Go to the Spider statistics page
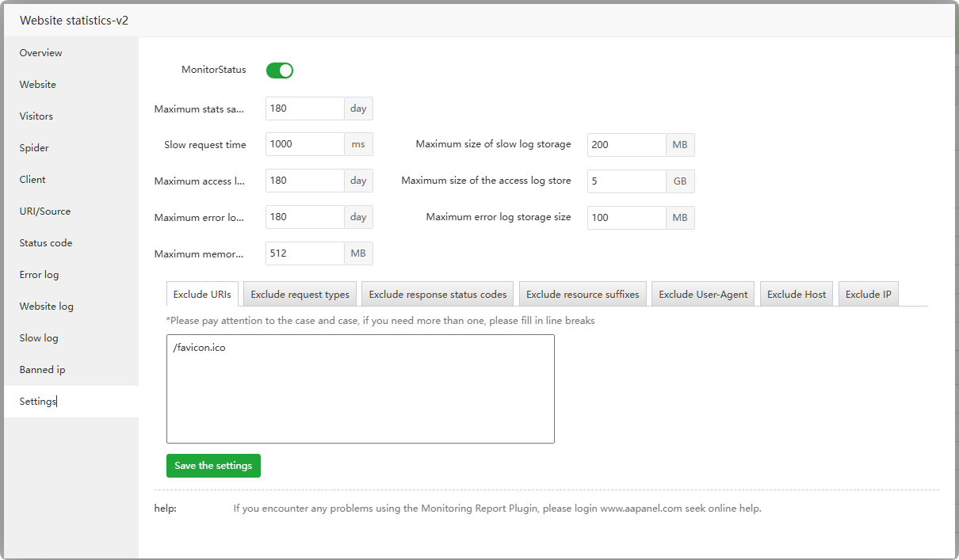959x560 pixels. click(x=34, y=148)
